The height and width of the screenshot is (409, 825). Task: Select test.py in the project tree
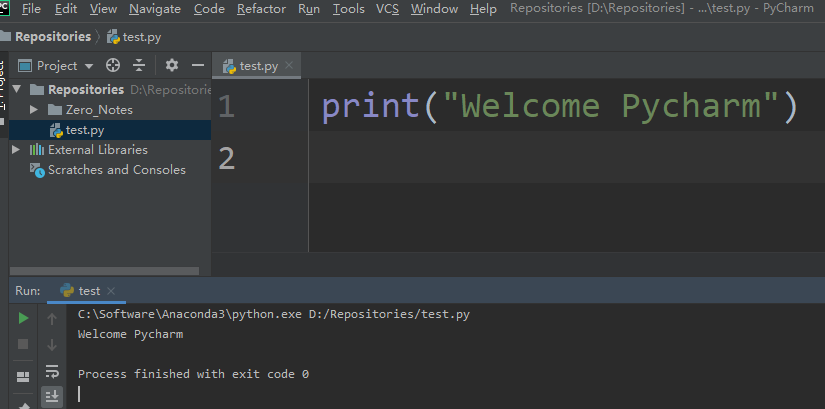point(85,130)
